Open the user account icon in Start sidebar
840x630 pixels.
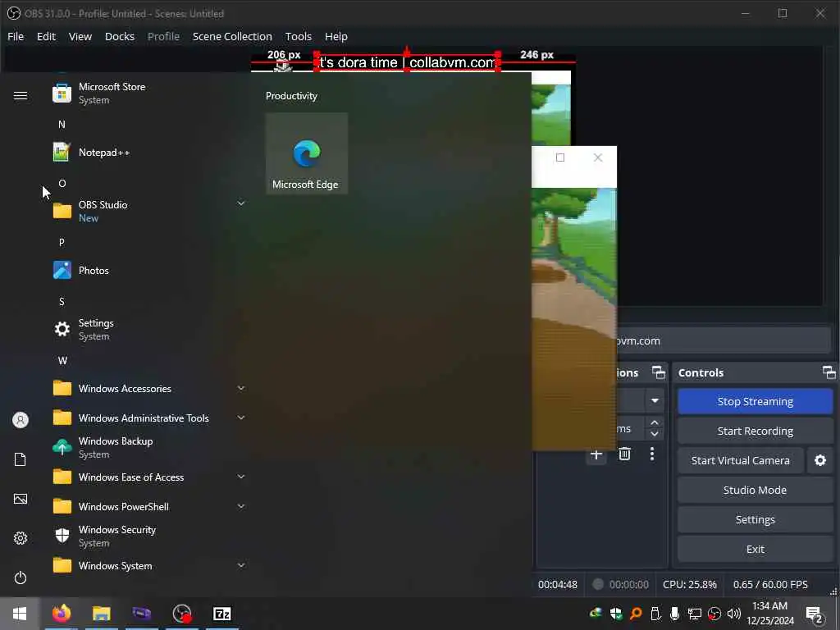coord(21,420)
